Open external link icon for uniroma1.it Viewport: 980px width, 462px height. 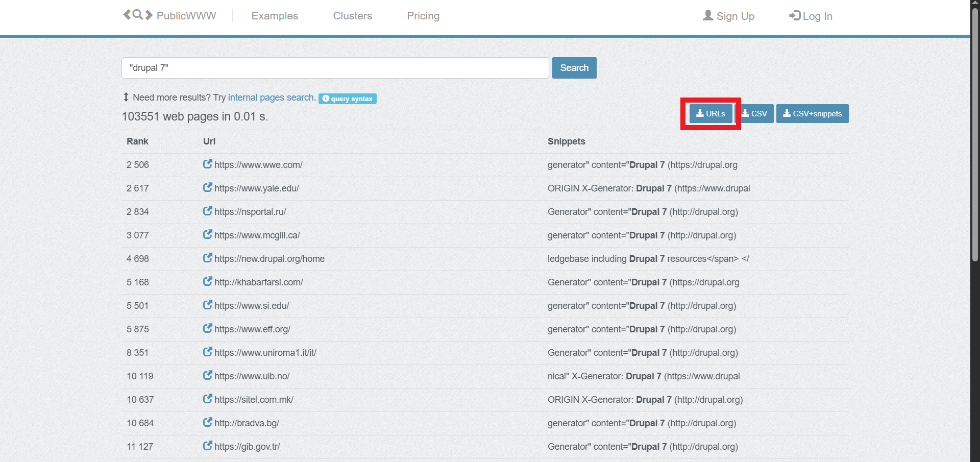coord(207,352)
